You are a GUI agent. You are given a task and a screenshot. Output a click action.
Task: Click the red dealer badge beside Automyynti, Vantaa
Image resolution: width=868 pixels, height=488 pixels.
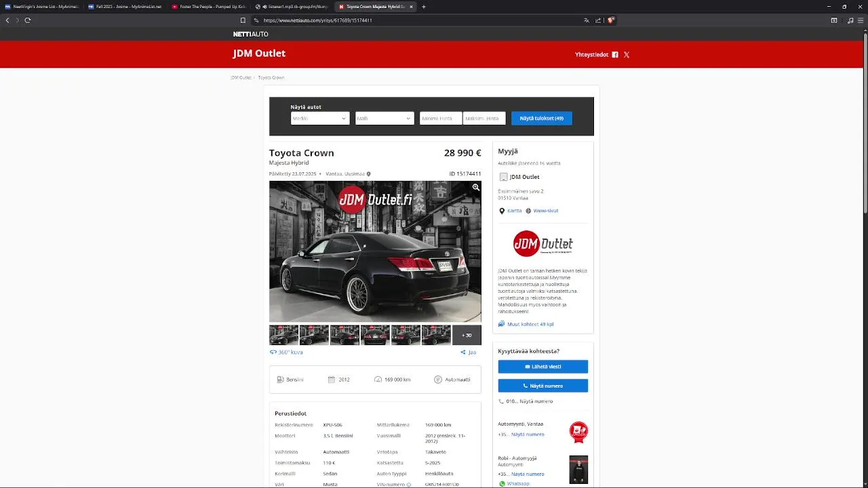click(578, 432)
